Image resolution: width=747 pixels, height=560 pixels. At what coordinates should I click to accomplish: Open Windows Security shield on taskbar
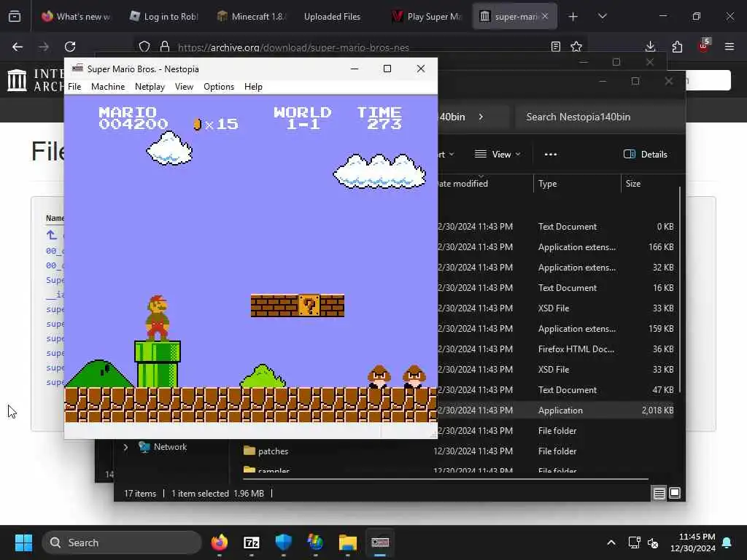coord(284,542)
